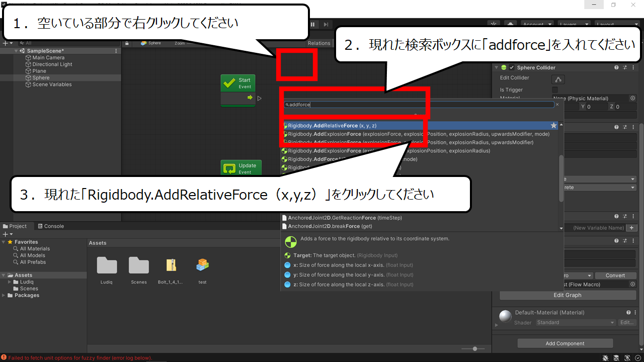Select the Bolt_1_4_1 package asset
This screenshot has height=362, width=644.
171,270
